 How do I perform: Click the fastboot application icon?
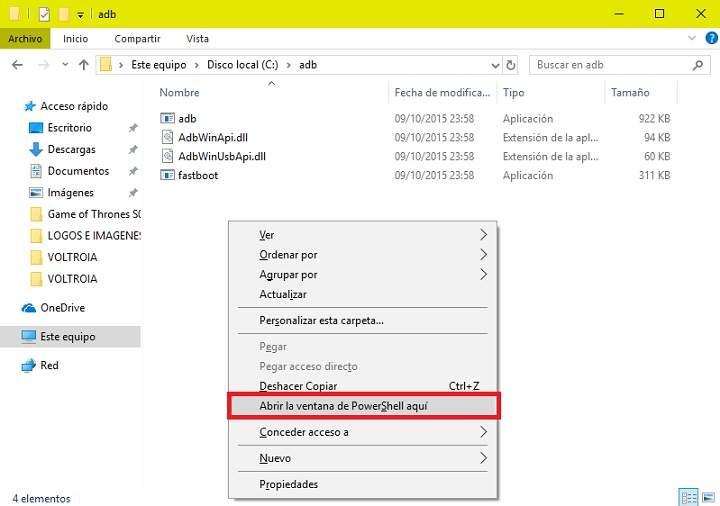click(x=167, y=175)
